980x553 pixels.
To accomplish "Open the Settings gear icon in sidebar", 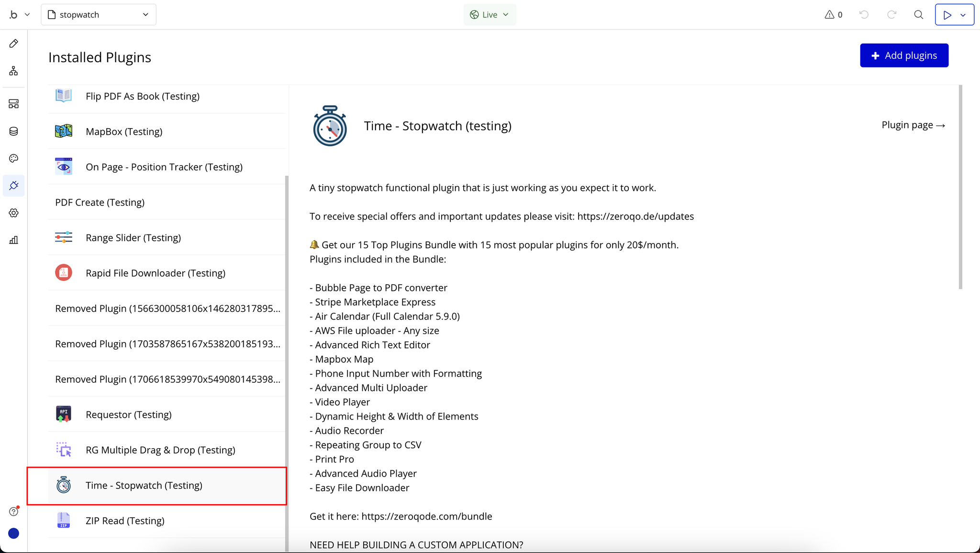I will 13,213.
